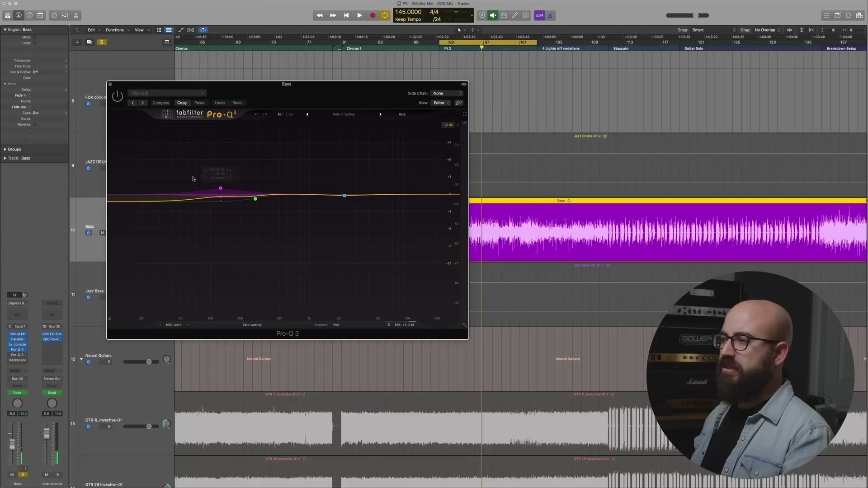Toggle the purple 1234 count-in button
Screen dimensions: 868x488
(539, 15)
